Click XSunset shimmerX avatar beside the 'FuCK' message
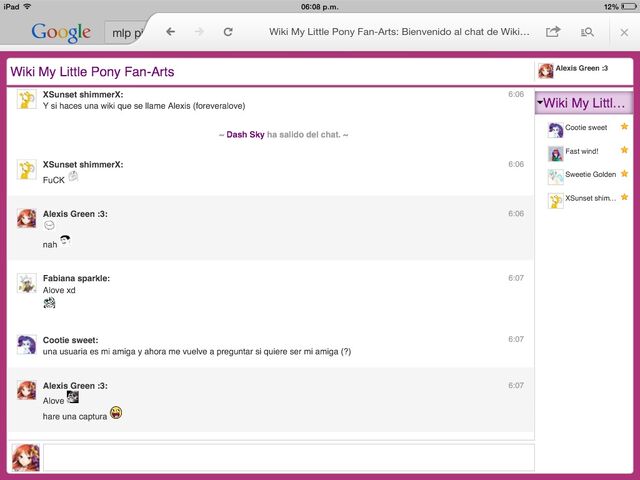 (27, 169)
